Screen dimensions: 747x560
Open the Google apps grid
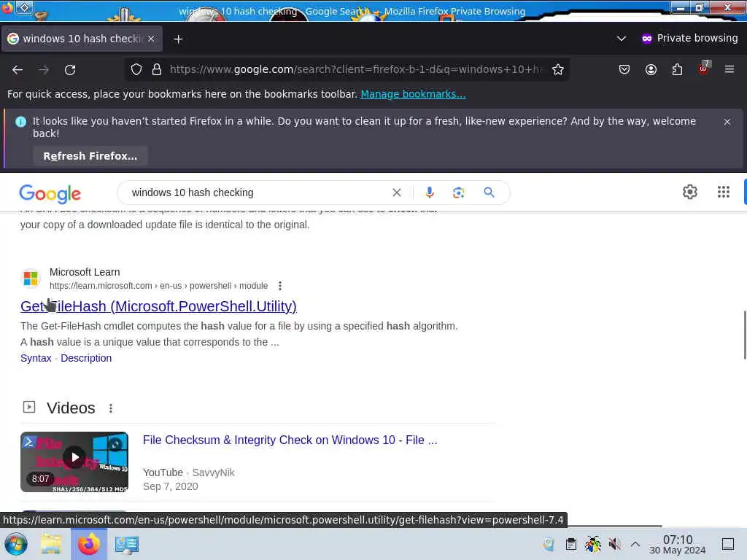pyautogui.click(x=723, y=192)
